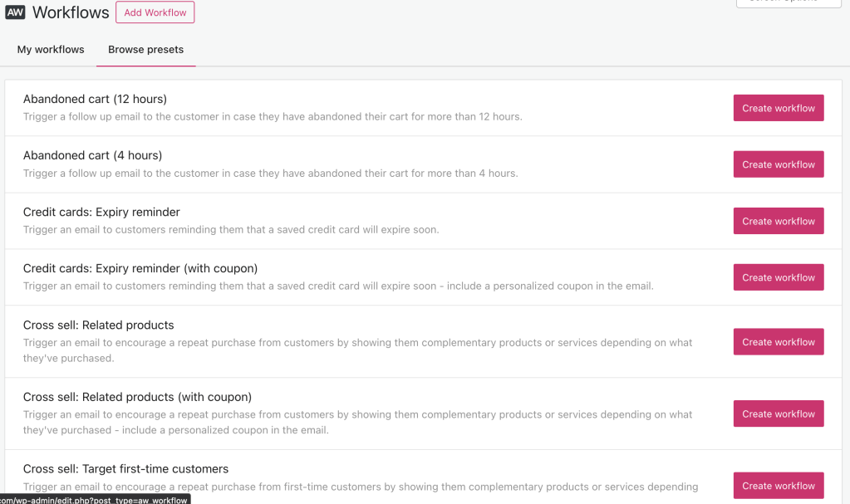Image resolution: width=850 pixels, height=504 pixels.
Task: Click Cross sell: Related products (with coupon) title
Action: [137, 397]
